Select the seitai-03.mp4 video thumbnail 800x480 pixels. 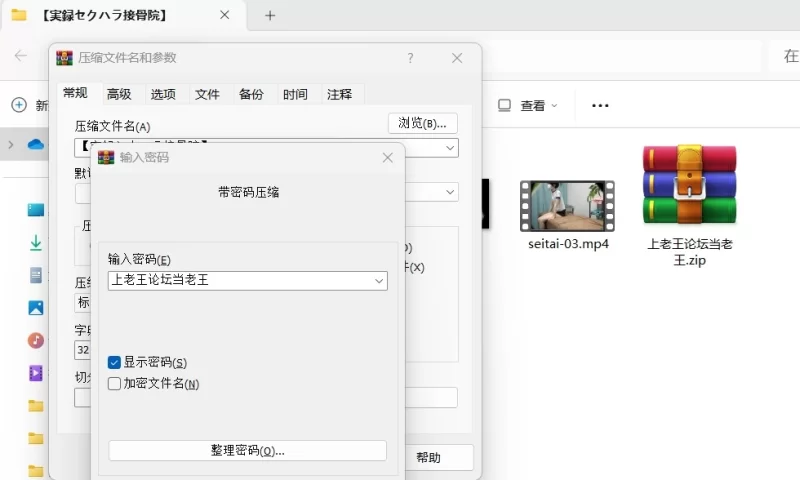coord(567,206)
